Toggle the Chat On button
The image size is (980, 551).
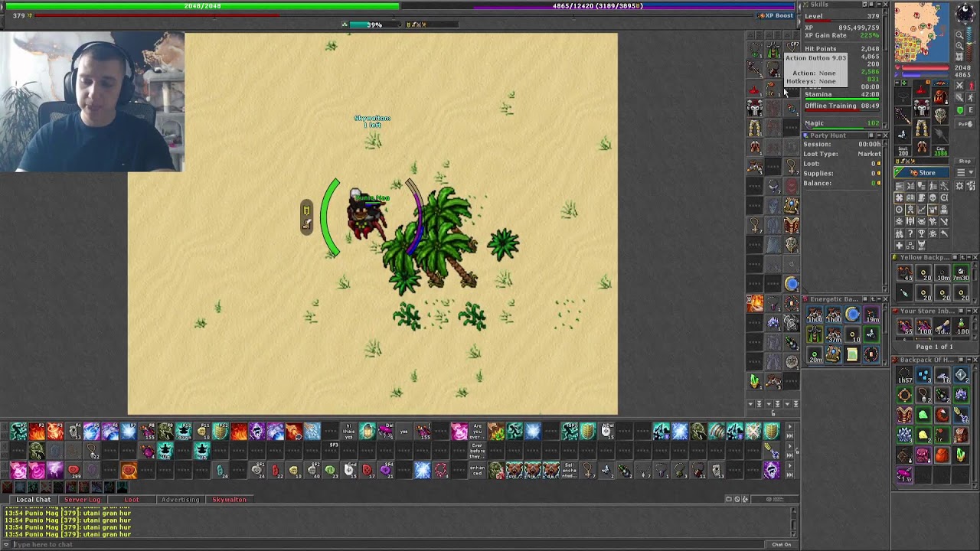[x=781, y=544]
